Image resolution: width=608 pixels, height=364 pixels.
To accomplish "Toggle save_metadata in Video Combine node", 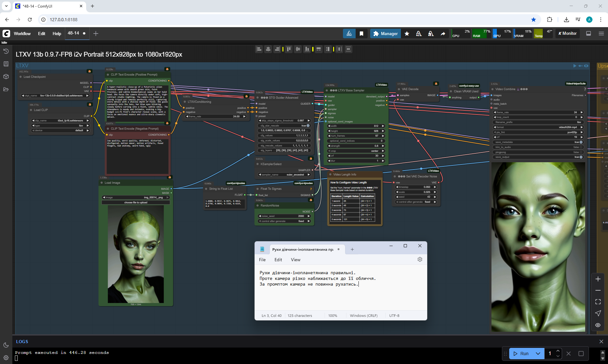I will (580, 142).
